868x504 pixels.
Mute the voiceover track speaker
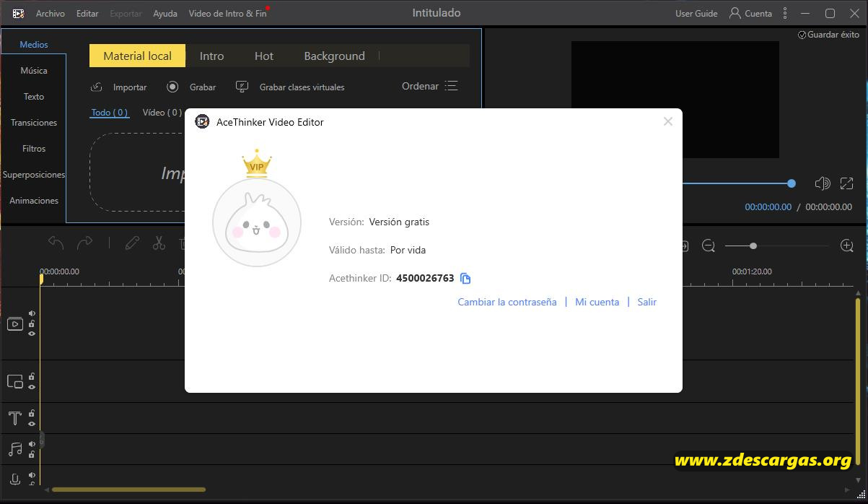pyautogui.click(x=32, y=476)
